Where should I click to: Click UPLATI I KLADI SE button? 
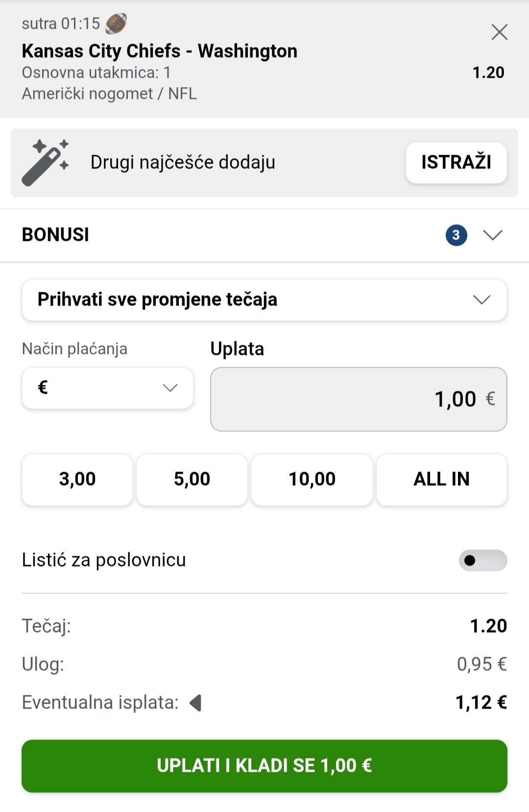(264, 765)
